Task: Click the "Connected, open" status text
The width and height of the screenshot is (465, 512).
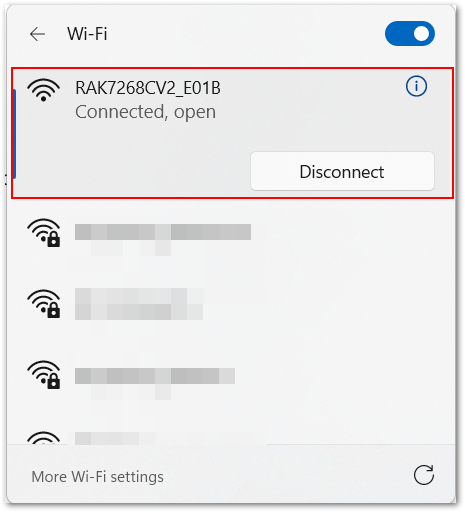Action: click(x=145, y=112)
